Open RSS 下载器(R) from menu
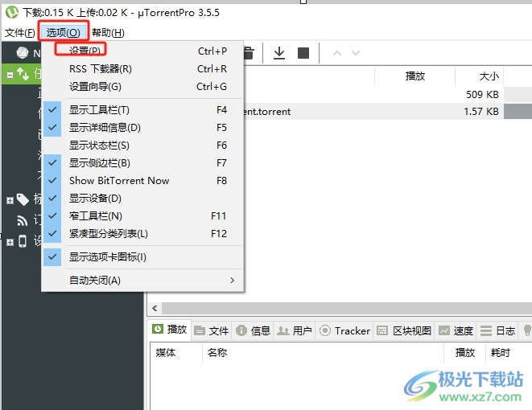This screenshot has height=410, width=532. [142, 69]
